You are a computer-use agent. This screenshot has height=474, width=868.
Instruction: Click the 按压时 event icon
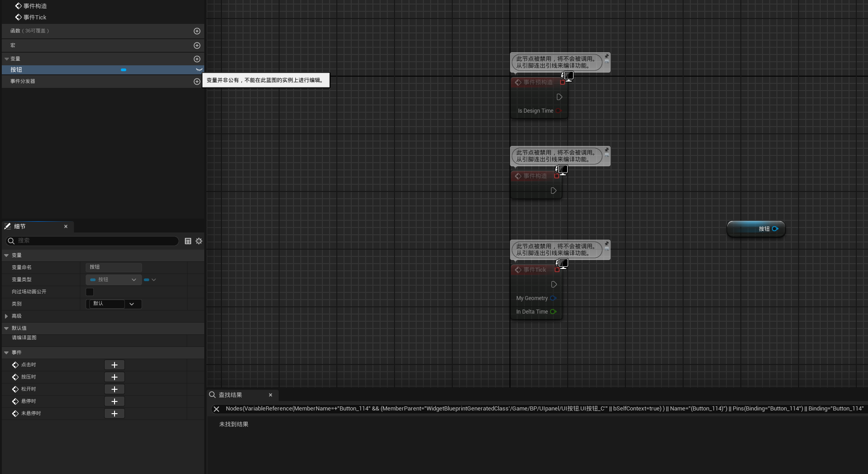[15, 377]
